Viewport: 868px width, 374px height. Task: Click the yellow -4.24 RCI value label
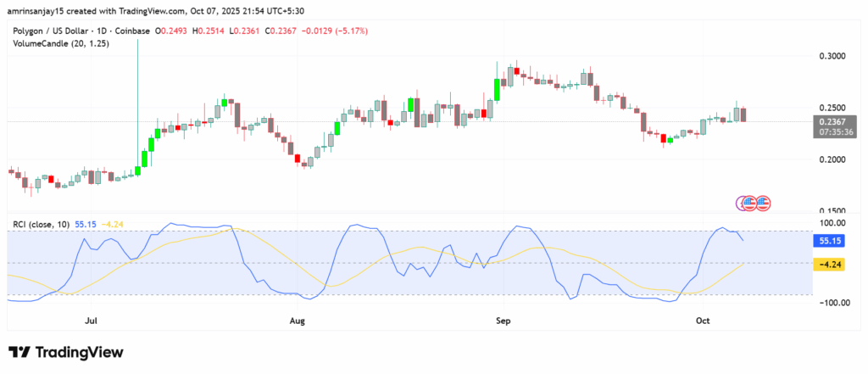point(829,264)
